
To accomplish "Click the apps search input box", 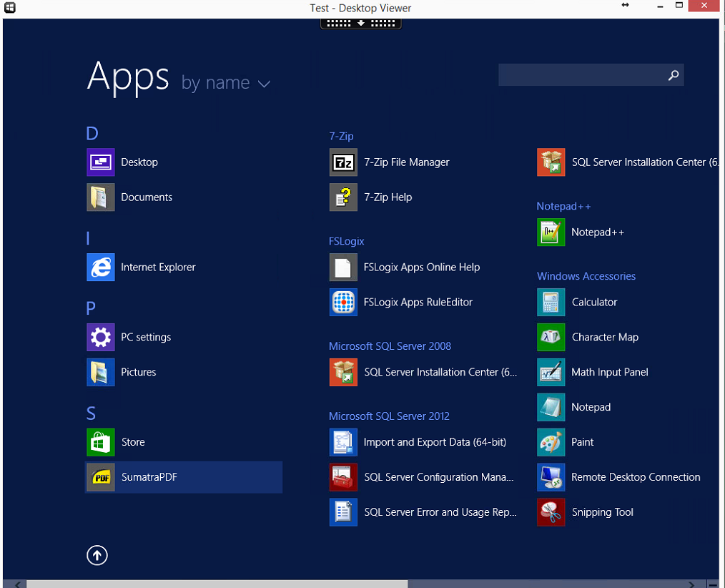I will click(591, 75).
